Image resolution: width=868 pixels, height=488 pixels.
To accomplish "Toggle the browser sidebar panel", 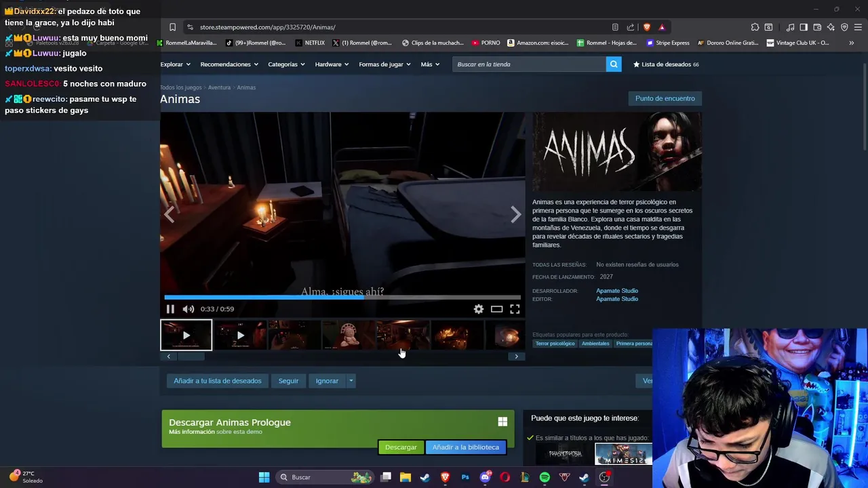I will click(x=804, y=27).
